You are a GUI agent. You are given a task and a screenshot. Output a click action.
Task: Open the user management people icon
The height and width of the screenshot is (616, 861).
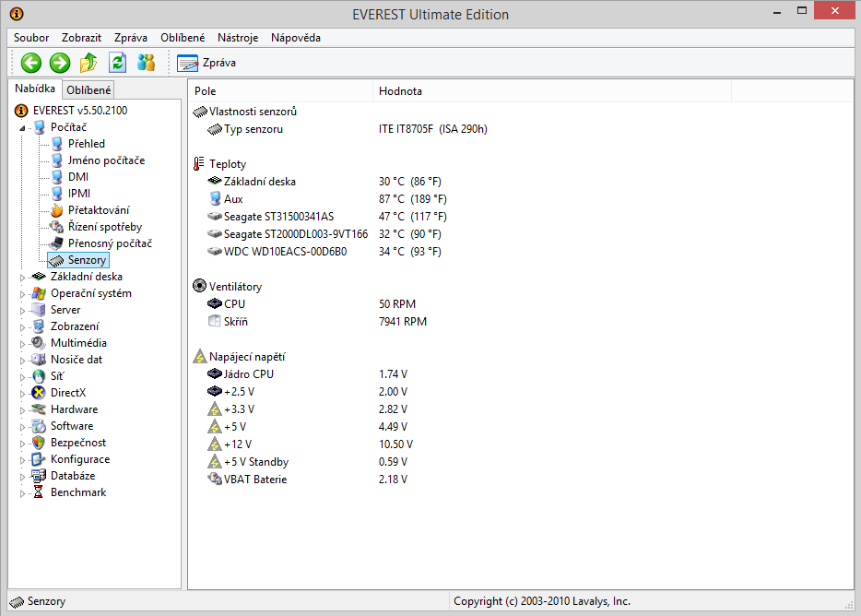click(x=146, y=63)
